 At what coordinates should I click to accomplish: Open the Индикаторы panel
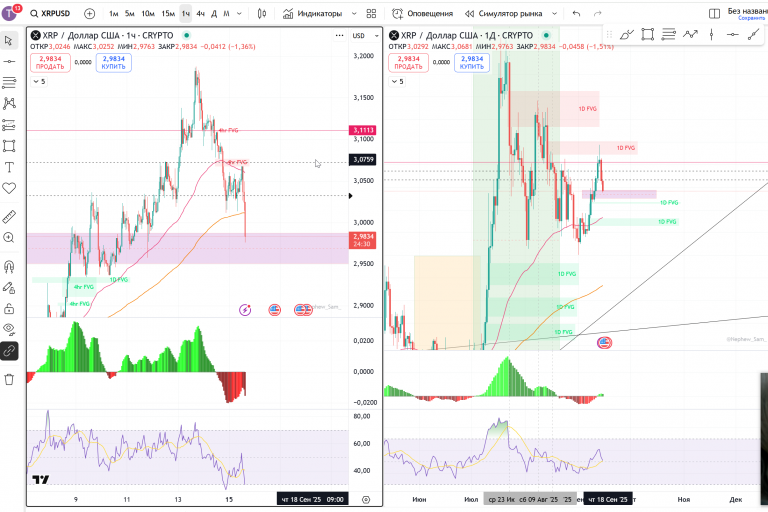point(312,14)
